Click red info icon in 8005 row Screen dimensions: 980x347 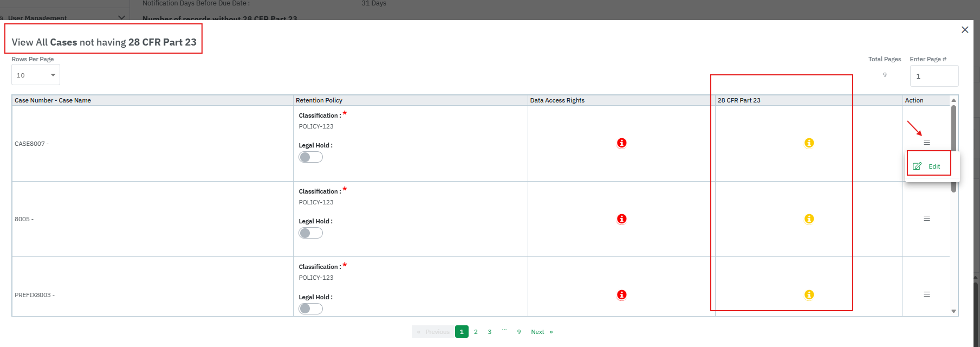621,219
